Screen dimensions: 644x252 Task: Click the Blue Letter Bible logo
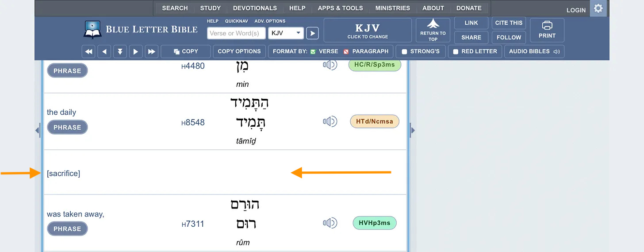[141, 30]
